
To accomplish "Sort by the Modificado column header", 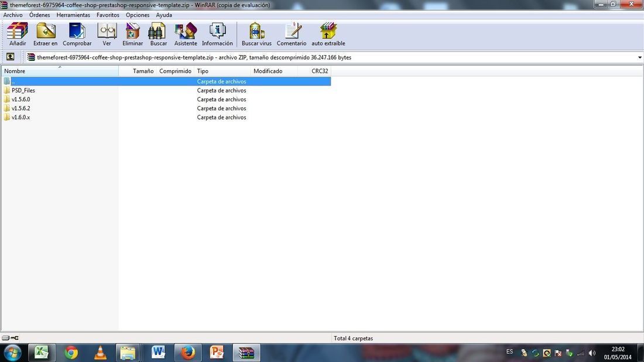I will click(x=274, y=71).
